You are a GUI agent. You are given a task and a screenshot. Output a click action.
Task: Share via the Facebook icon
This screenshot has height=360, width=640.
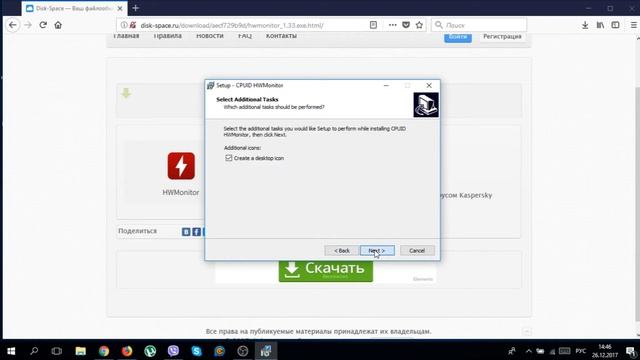pyautogui.click(x=196, y=232)
